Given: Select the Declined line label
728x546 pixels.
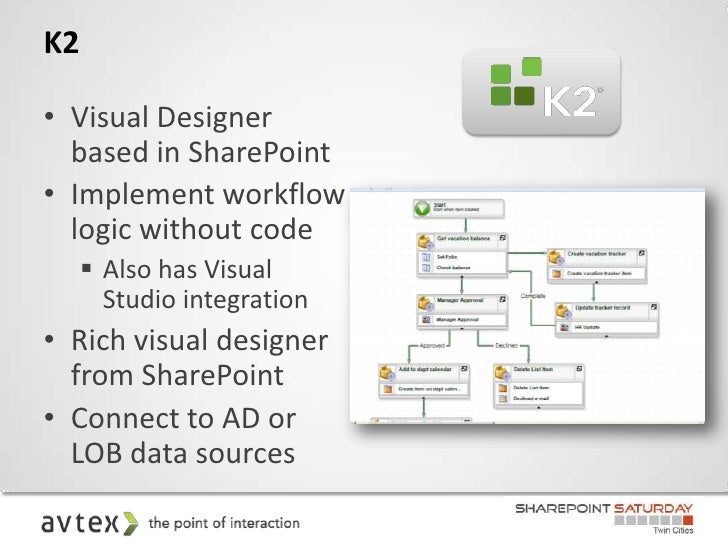Looking at the screenshot, I should (x=506, y=345).
